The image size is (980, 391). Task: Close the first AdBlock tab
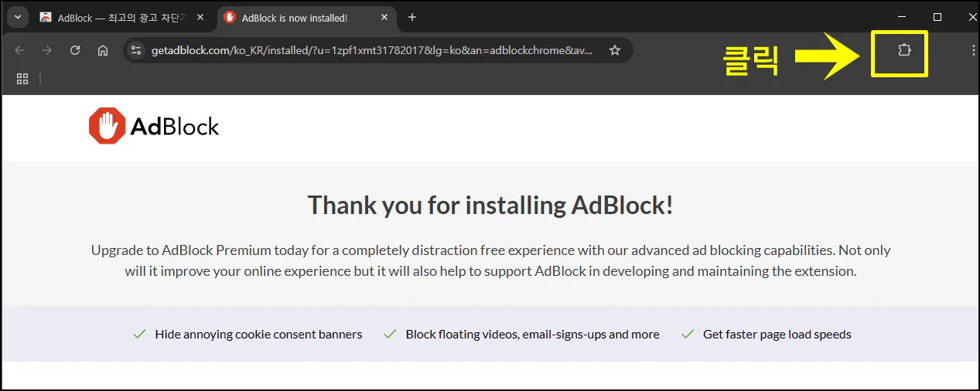[200, 17]
